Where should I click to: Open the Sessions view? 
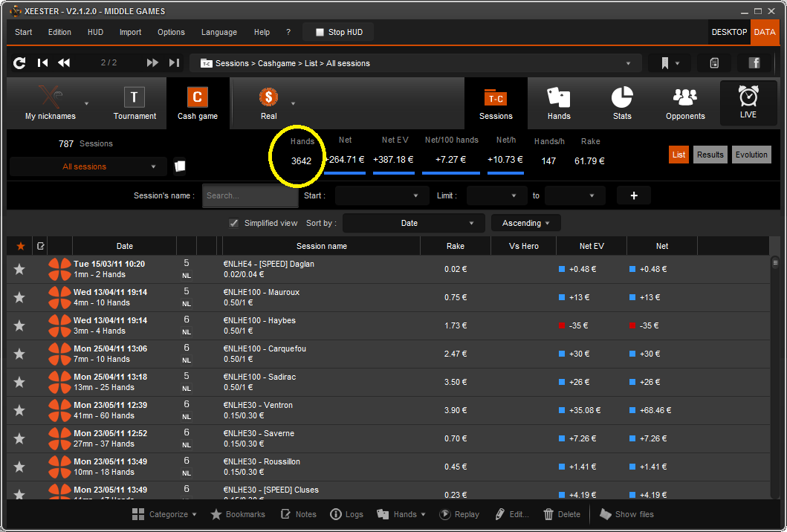click(496, 103)
